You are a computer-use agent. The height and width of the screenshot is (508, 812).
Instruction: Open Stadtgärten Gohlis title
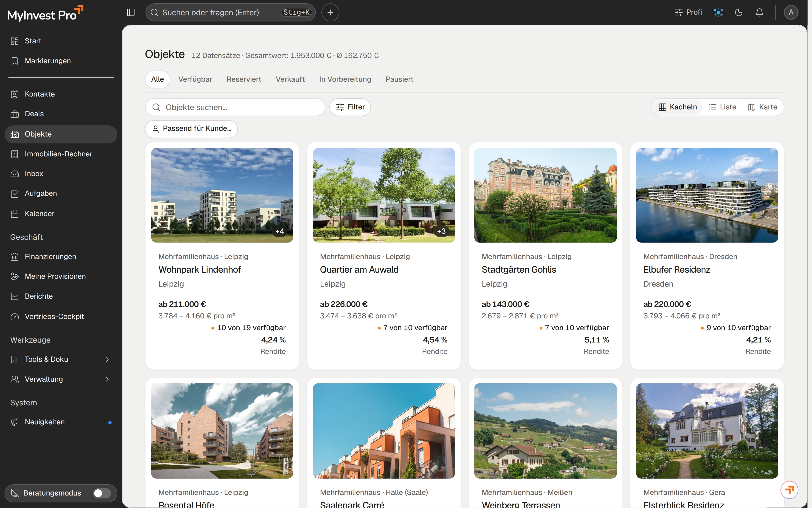tap(519, 269)
